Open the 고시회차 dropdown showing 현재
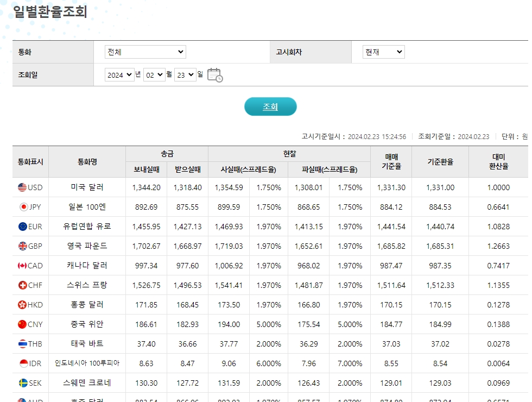 pos(384,52)
